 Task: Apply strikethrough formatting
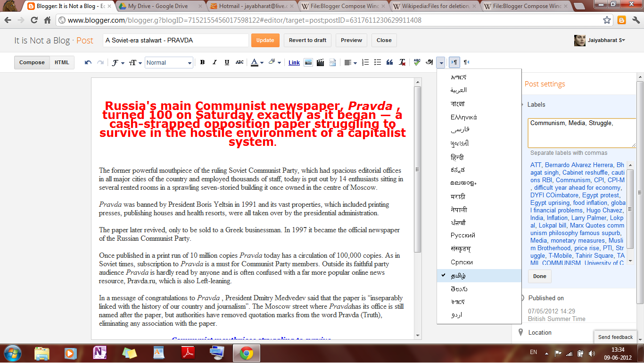[239, 62]
